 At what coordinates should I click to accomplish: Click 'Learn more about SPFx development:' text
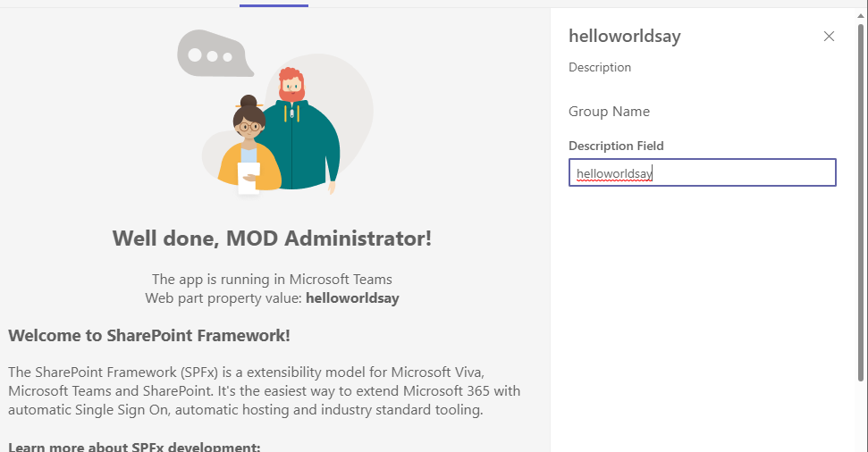coord(134,447)
